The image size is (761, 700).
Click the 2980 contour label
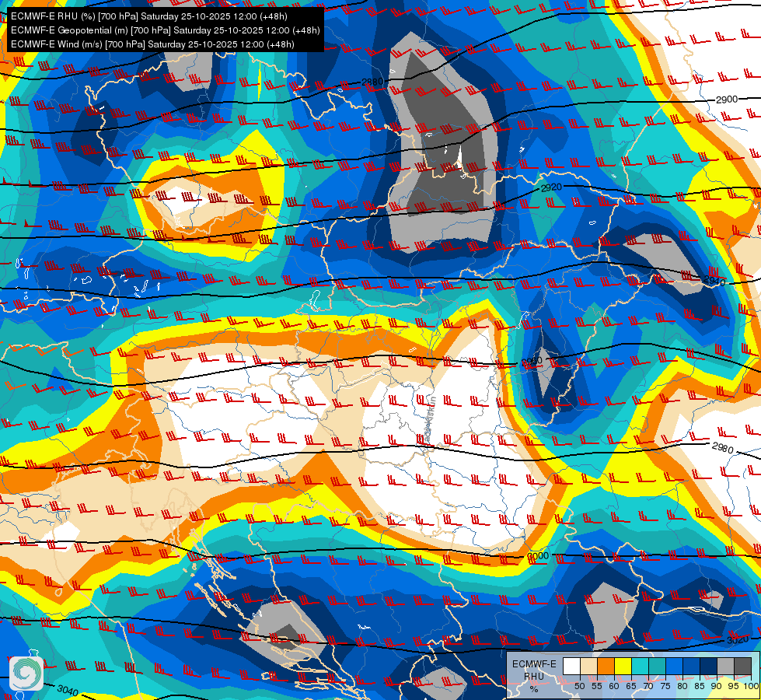pos(723,447)
